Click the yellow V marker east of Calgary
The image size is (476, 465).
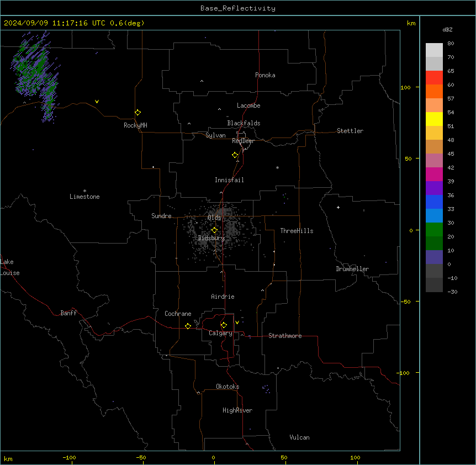pyautogui.click(x=237, y=323)
